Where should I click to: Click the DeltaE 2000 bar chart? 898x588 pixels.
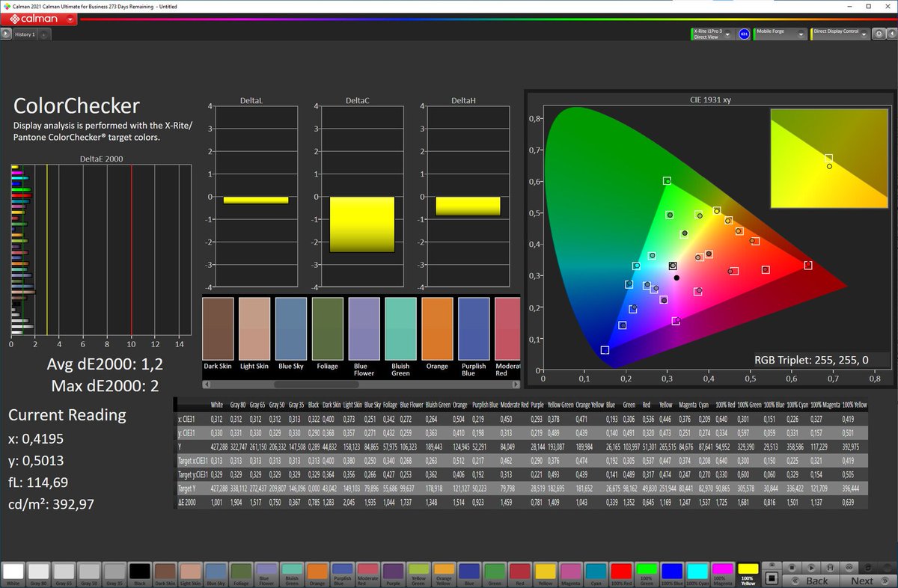(x=100, y=251)
